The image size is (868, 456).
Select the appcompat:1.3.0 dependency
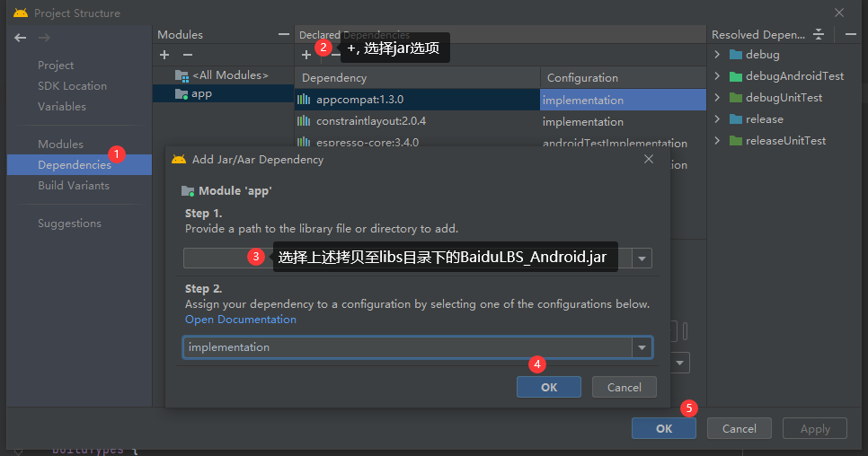(x=418, y=100)
